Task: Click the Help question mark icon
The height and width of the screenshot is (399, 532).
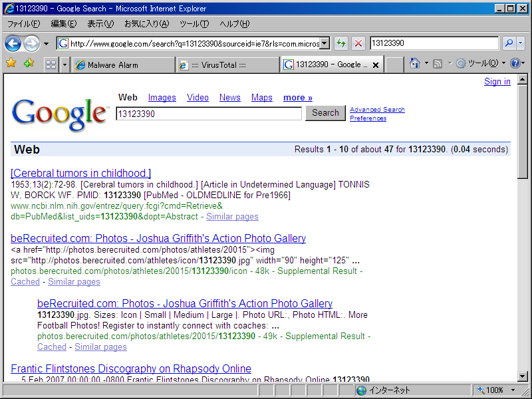Action: (x=515, y=63)
